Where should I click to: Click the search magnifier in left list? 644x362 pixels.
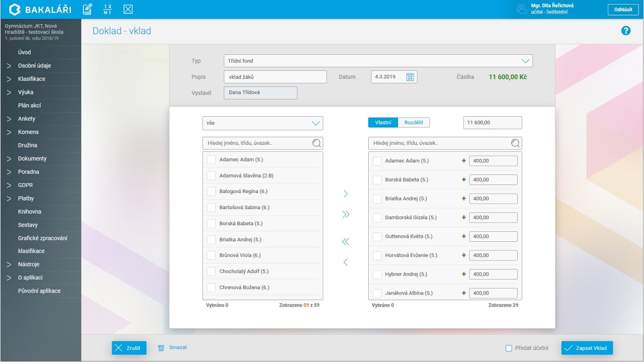pos(316,143)
